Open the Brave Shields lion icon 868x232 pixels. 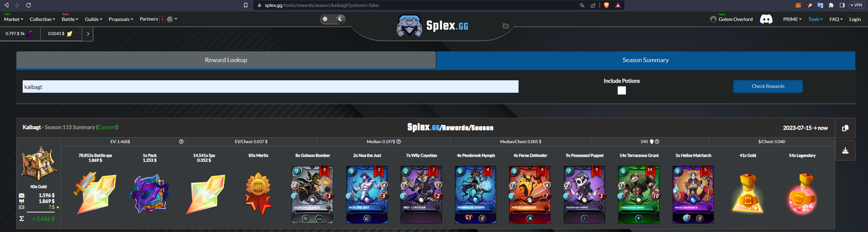[607, 5]
